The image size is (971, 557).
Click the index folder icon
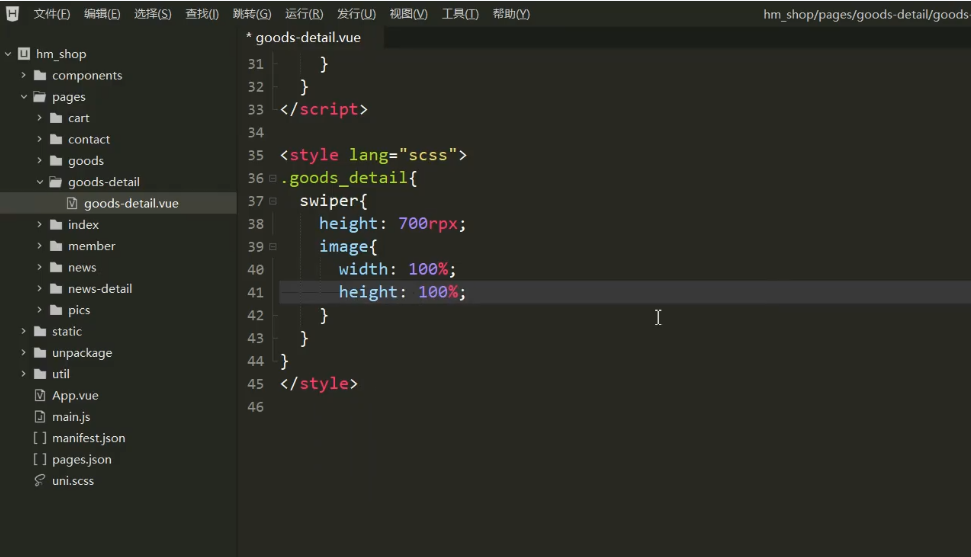[x=56, y=224]
